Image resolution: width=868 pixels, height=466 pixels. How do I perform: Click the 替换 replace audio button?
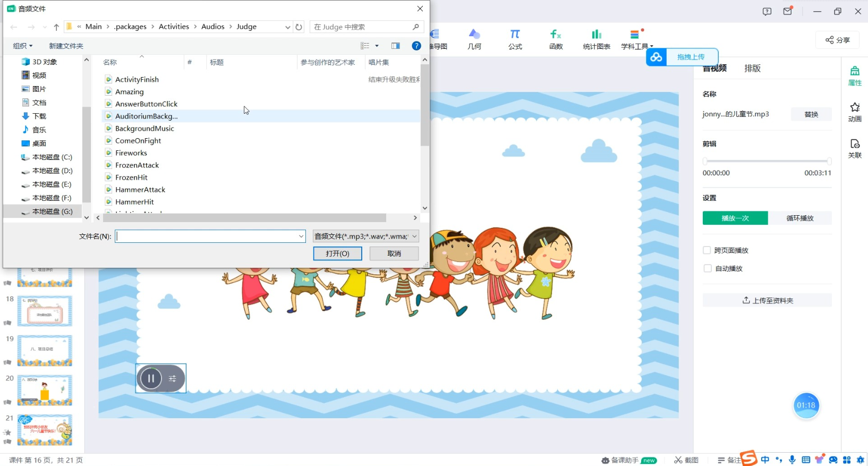811,114
